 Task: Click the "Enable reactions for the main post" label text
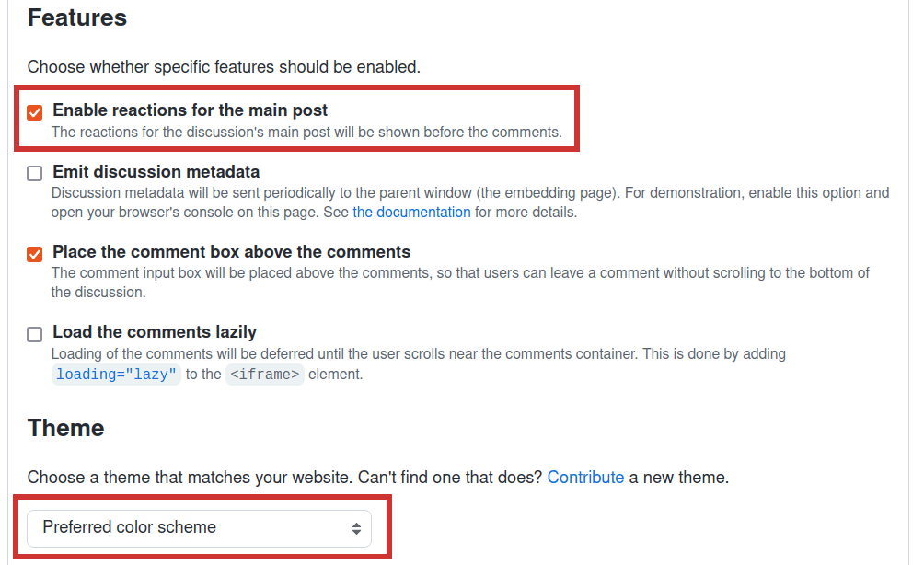tap(190, 110)
